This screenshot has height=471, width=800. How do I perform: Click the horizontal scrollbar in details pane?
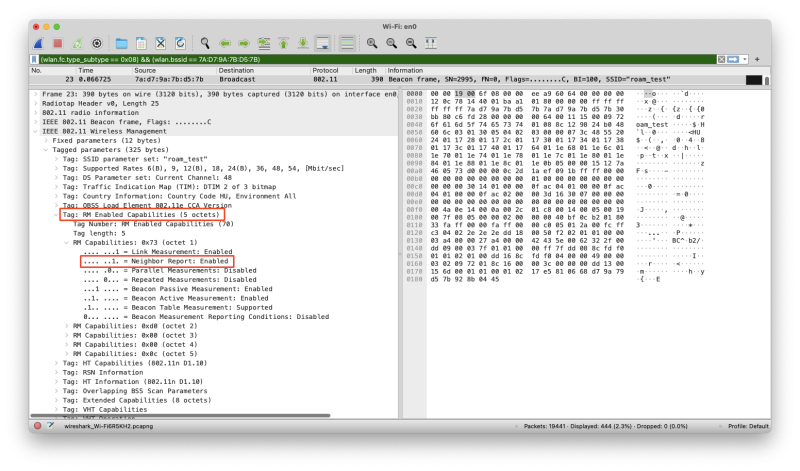click(180, 416)
